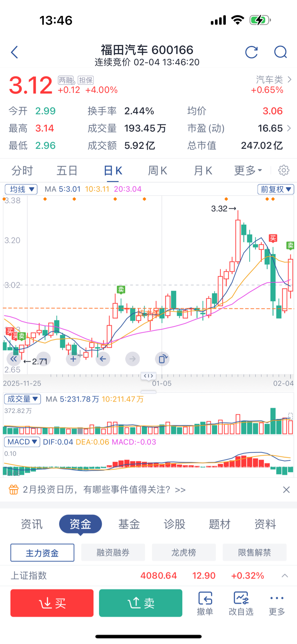This screenshot has width=297, height=644.
Task: Tap red 买 marker near peak
Action: (273, 238)
